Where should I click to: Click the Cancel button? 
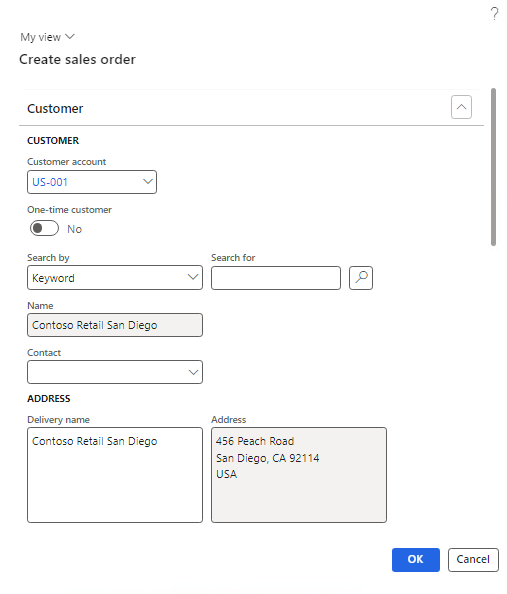click(473, 560)
